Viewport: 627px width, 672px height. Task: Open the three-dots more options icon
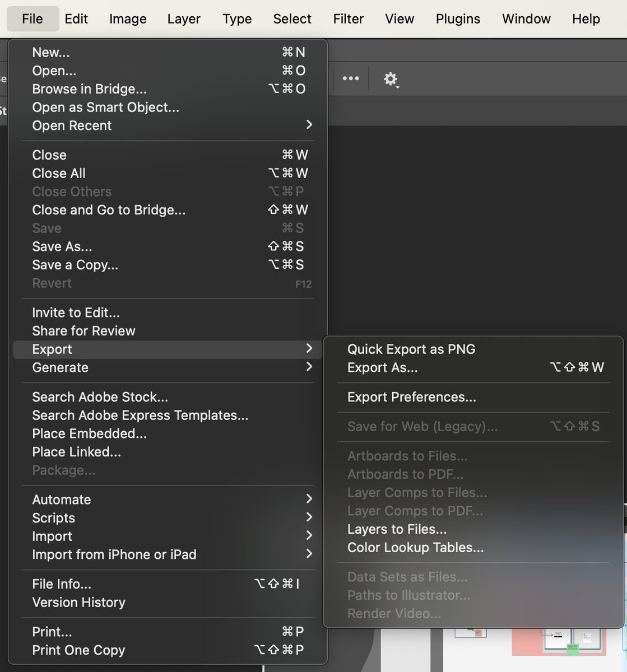(x=351, y=78)
